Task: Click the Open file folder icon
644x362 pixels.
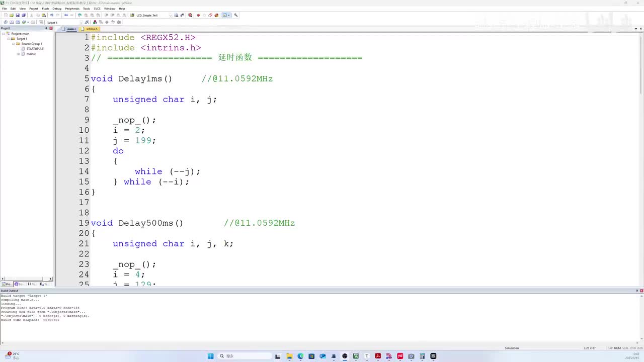Action: [11, 15]
